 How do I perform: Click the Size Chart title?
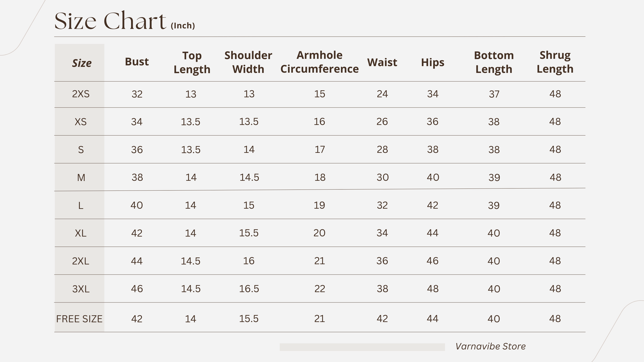click(110, 21)
